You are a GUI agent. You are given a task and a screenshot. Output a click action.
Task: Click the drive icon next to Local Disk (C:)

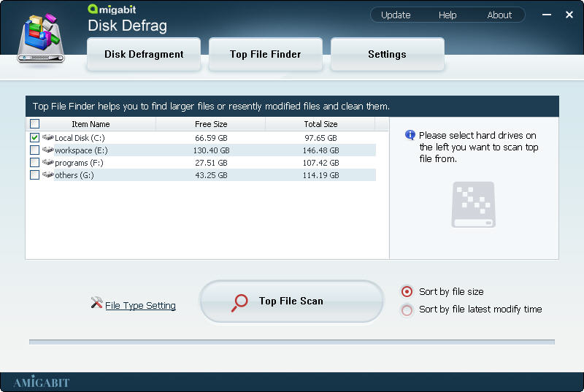pyautogui.click(x=47, y=137)
